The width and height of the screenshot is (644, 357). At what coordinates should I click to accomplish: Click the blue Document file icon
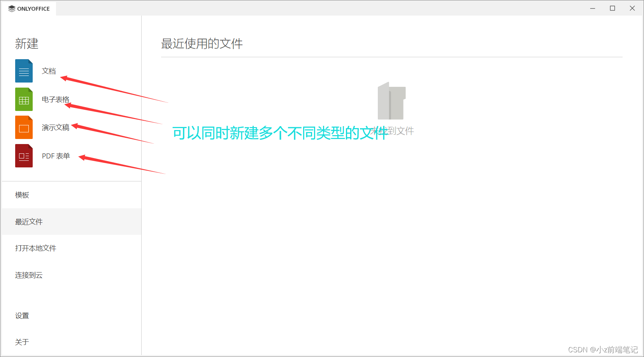[24, 71]
